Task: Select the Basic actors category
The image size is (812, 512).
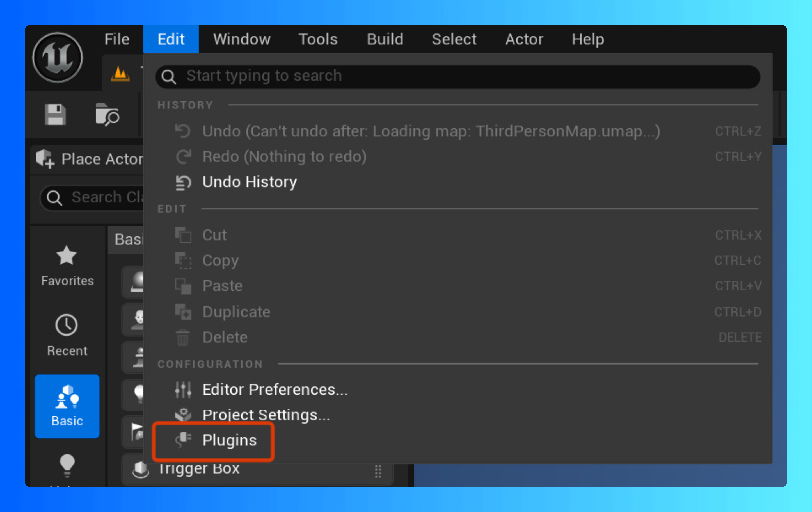Action: pyautogui.click(x=67, y=406)
